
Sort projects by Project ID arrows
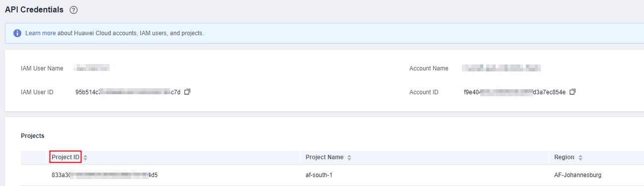point(85,157)
